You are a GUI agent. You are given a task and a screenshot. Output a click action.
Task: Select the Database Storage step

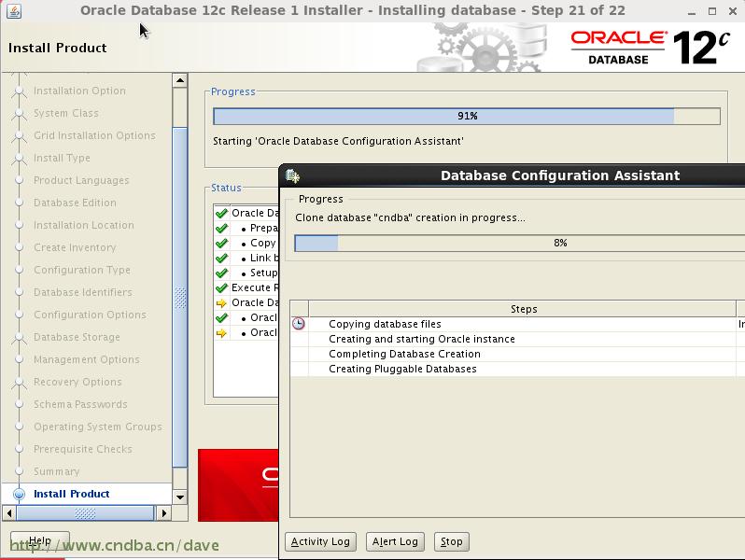[x=77, y=337]
